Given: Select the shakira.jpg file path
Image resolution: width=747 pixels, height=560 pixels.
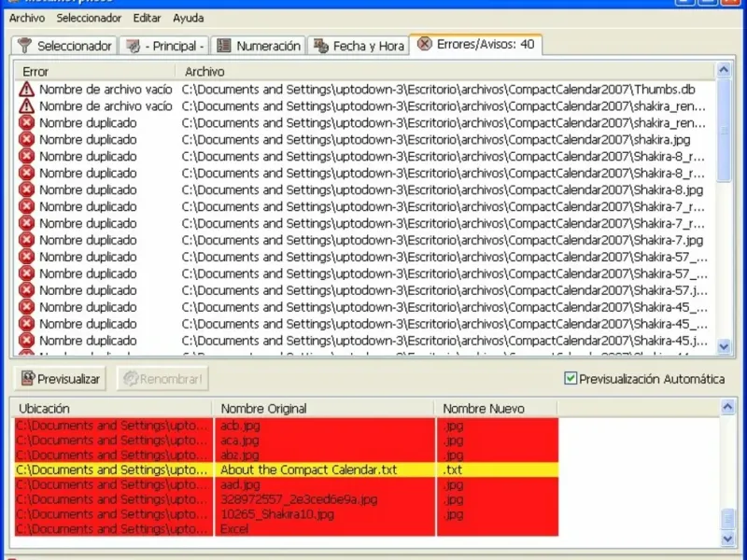Looking at the screenshot, I should [x=436, y=139].
